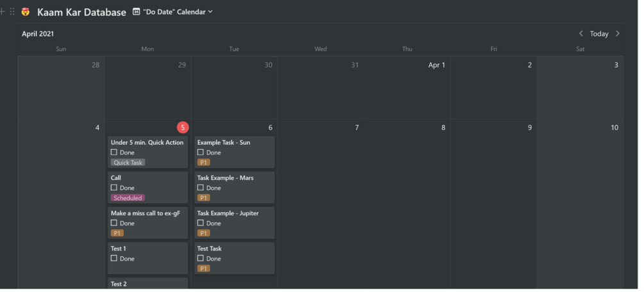
Task: Open the "Do Date" Calendar view dropdown
Action: coord(173,12)
